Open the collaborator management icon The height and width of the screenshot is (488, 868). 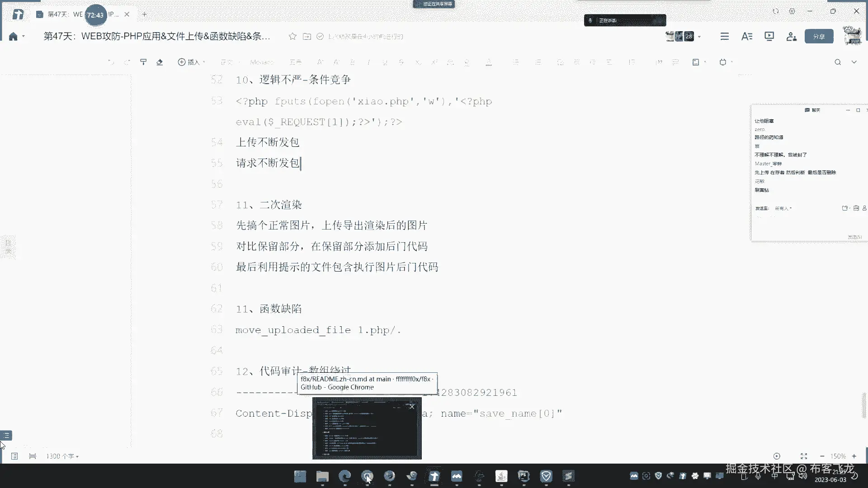[791, 36]
